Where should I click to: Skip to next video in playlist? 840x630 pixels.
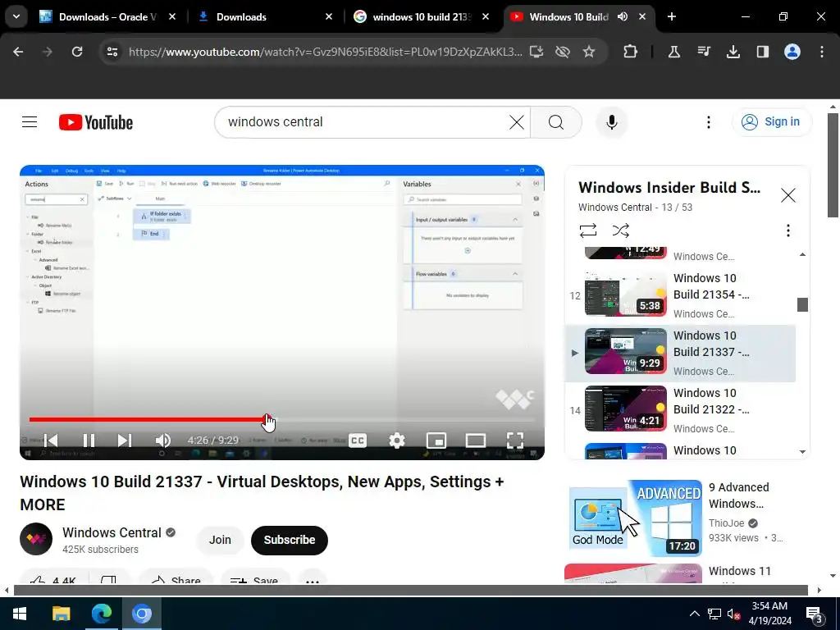click(125, 441)
